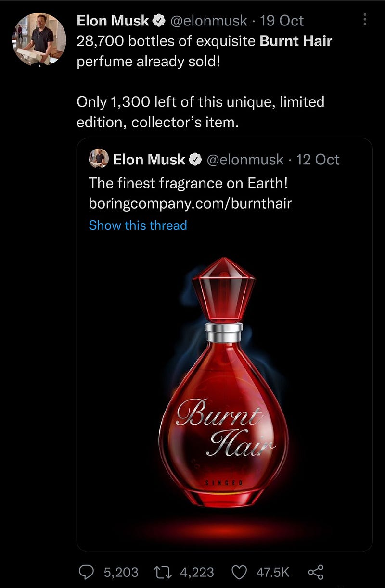Image resolution: width=385 pixels, height=588 pixels.
Task: Click the verified badge in quoted tweet
Action: pos(195,160)
